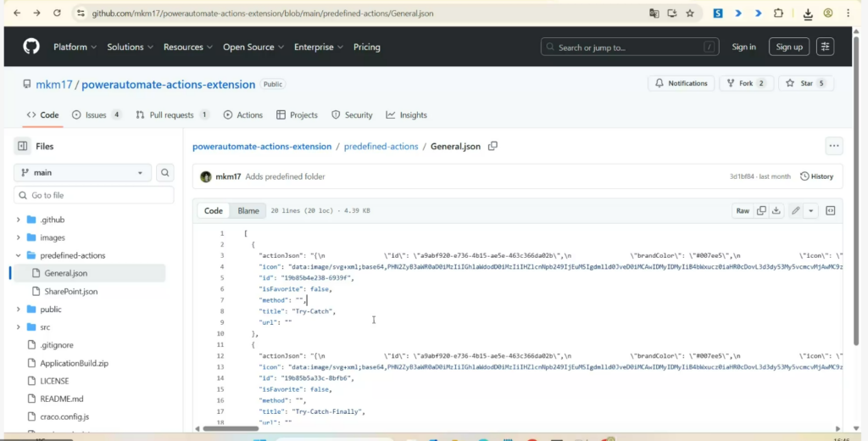Open the Pull requests tab
This screenshot has height=441, width=868.
click(172, 114)
